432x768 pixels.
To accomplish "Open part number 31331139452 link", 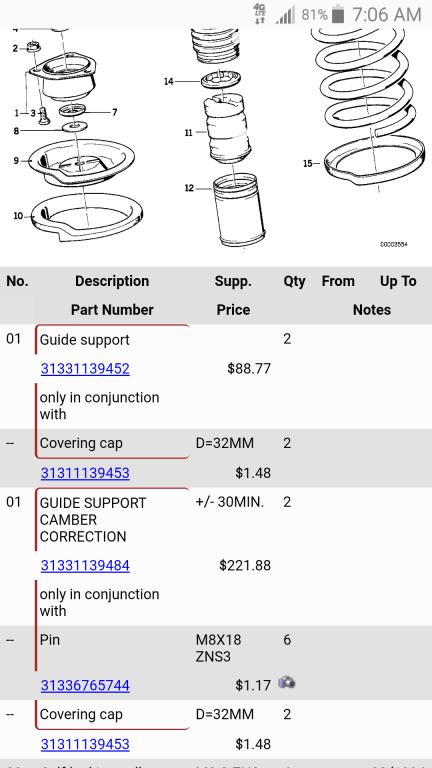I will point(85,368).
